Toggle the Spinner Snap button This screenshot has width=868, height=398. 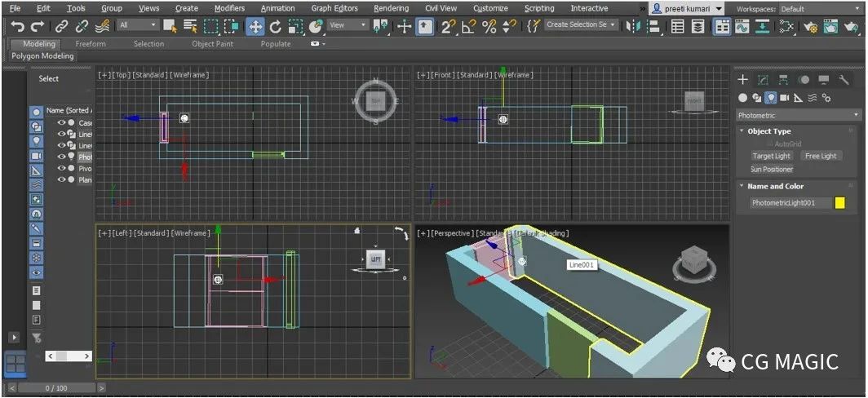click(509, 26)
